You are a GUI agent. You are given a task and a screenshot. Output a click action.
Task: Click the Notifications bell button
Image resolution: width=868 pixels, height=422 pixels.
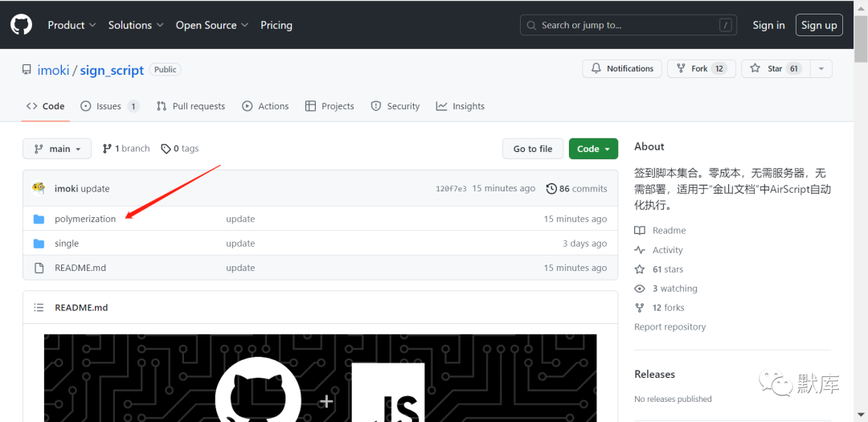[x=621, y=68]
